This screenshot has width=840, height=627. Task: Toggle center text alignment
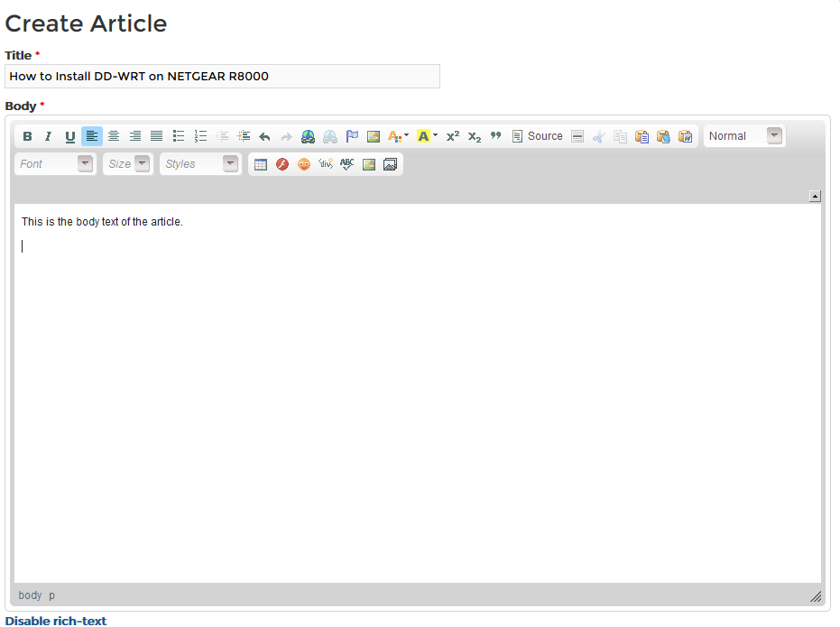pyautogui.click(x=114, y=136)
